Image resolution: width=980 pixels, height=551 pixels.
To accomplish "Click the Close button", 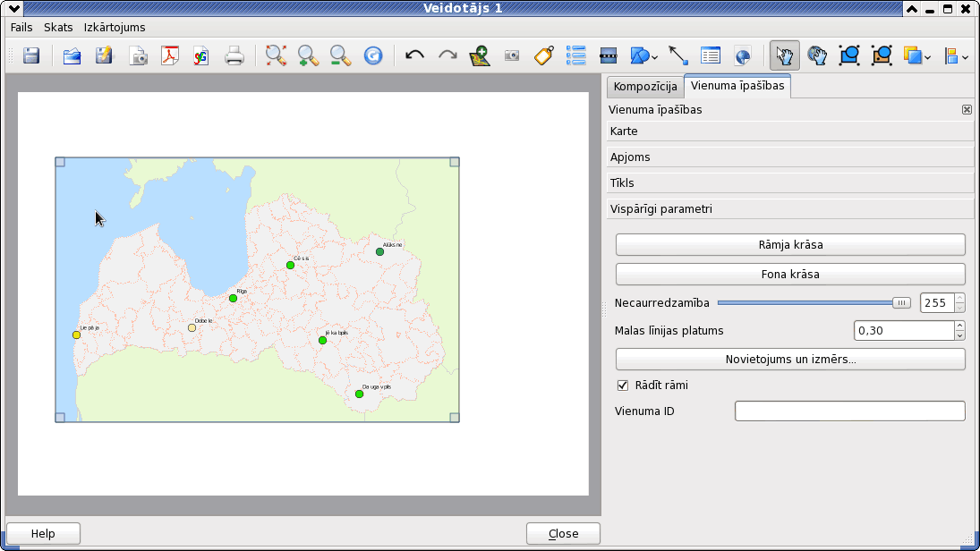I will [x=563, y=533].
